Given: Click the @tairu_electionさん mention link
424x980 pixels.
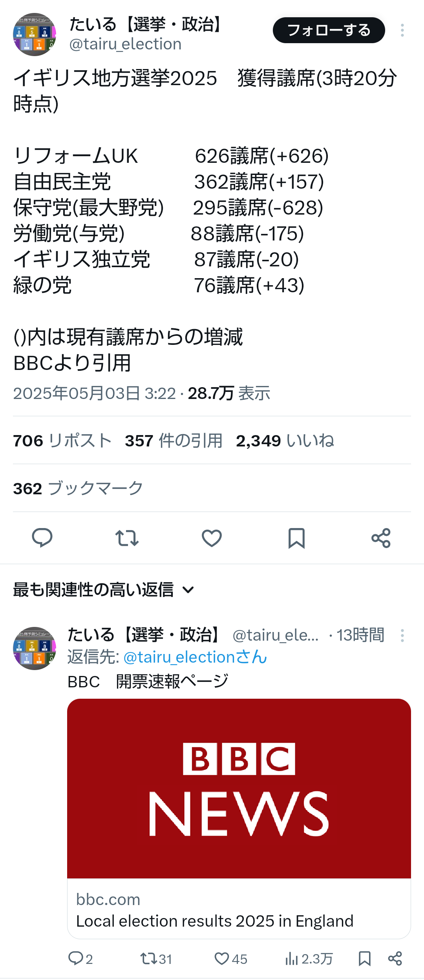Looking at the screenshot, I should [195, 657].
